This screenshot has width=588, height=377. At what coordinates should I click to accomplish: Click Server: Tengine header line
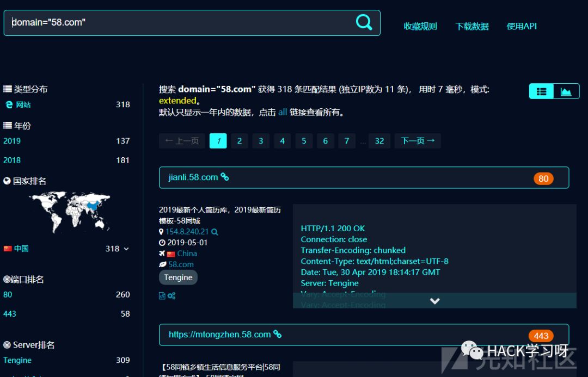(329, 283)
